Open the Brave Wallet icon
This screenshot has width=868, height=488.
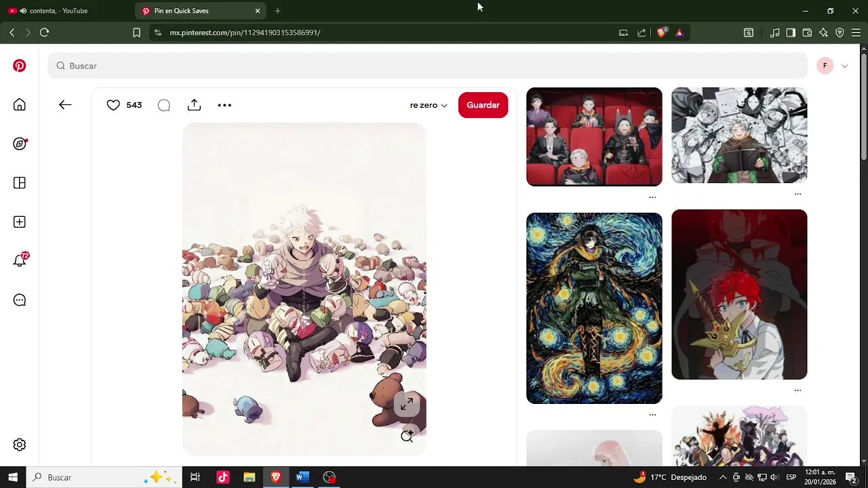tap(807, 32)
